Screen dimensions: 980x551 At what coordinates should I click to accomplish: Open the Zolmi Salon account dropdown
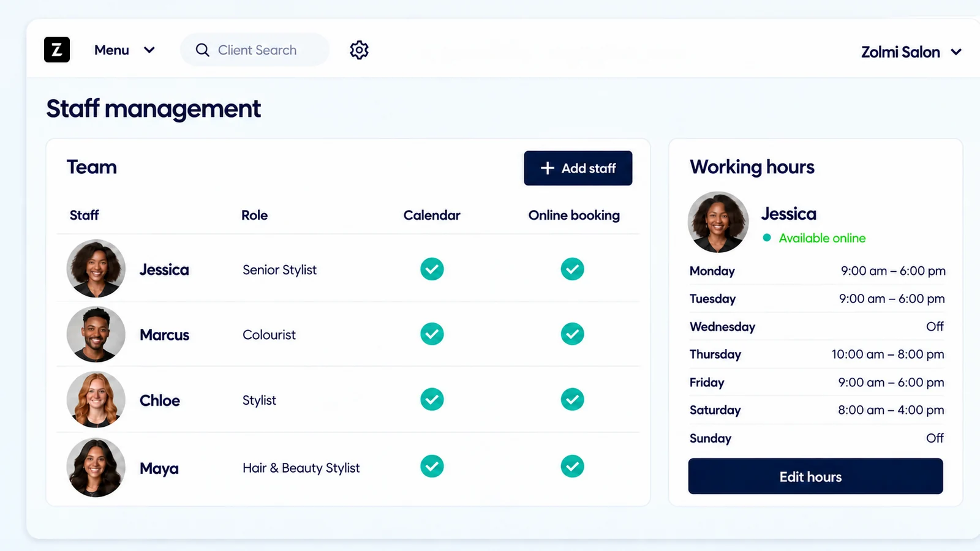pyautogui.click(x=911, y=52)
